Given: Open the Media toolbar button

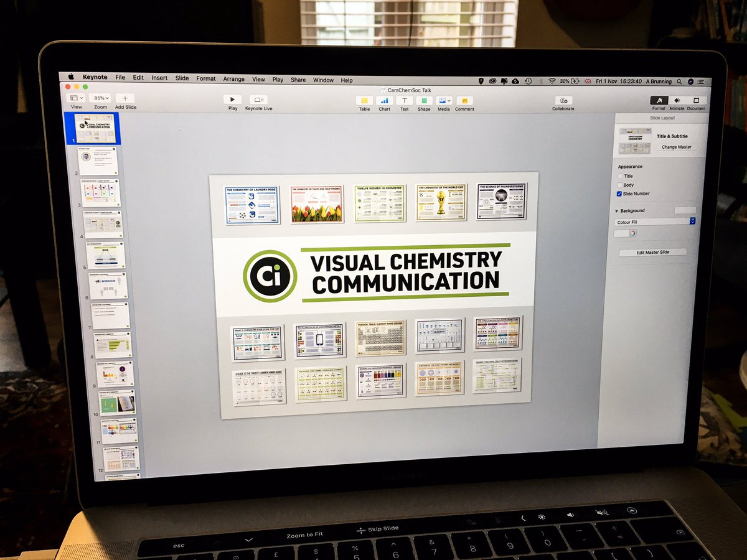Looking at the screenshot, I should (444, 100).
